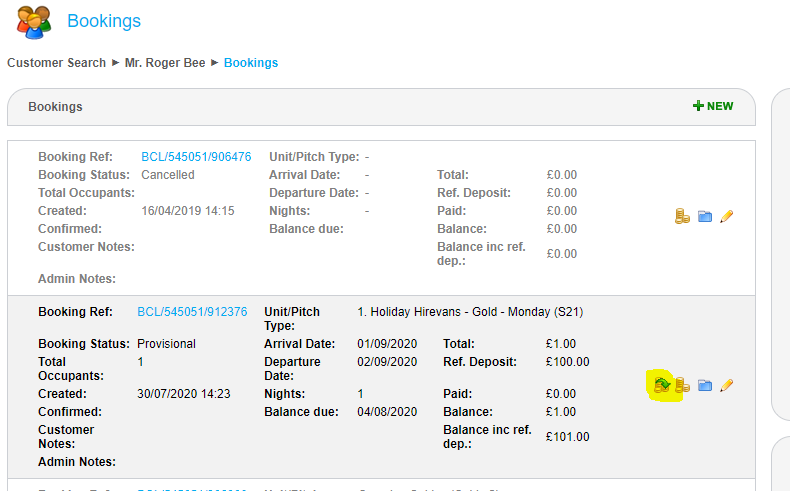The height and width of the screenshot is (491, 790).
Task: Click the customers people icon beside Bookings title
Action: click(x=34, y=22)
